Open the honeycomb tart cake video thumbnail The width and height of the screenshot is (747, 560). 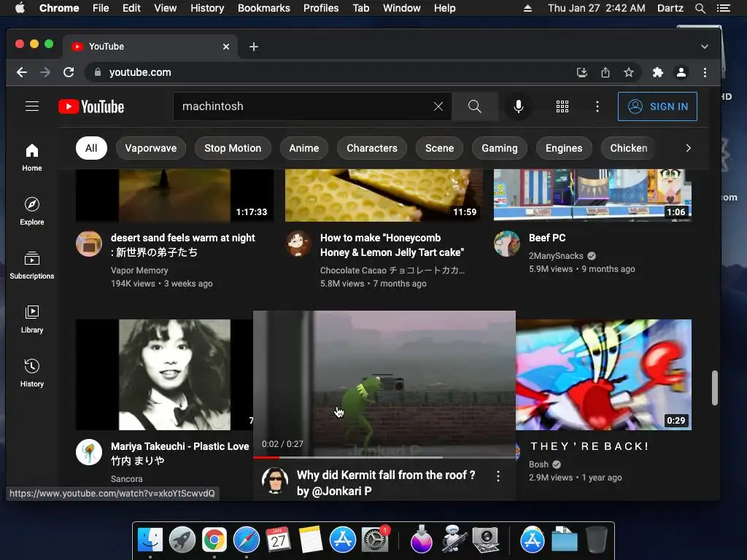tap(384, 195)
